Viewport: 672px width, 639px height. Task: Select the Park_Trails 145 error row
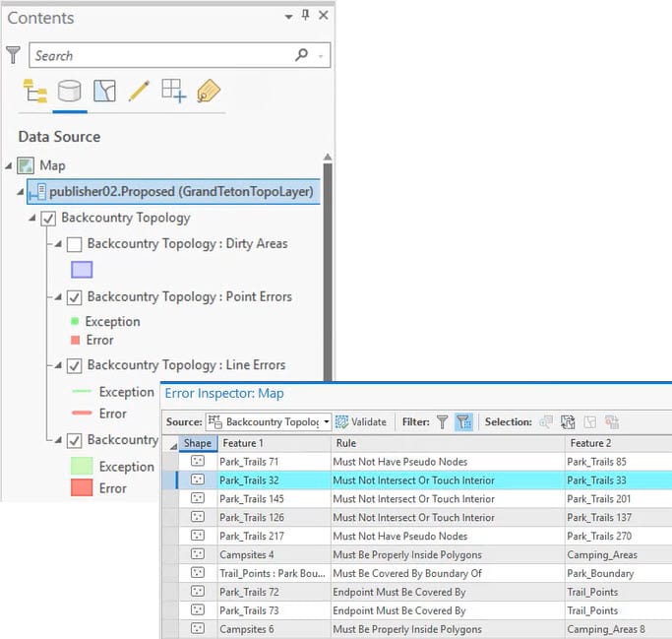click(417, 499)
